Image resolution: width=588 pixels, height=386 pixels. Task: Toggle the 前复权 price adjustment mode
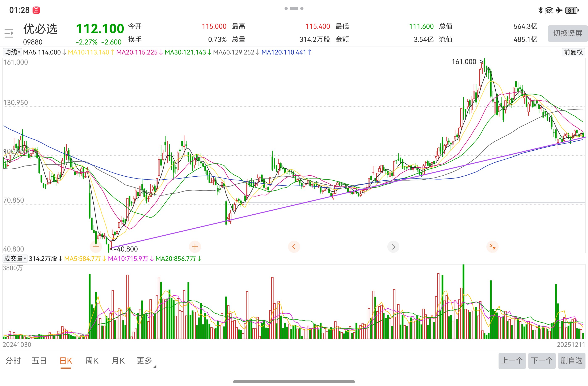(x=573, y=52)
